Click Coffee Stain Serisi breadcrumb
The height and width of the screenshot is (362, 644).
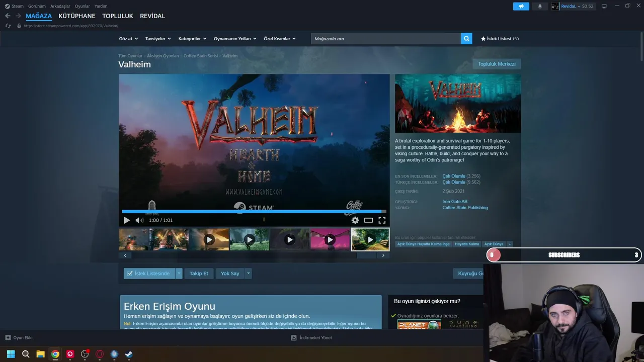[x=201, y=56]
